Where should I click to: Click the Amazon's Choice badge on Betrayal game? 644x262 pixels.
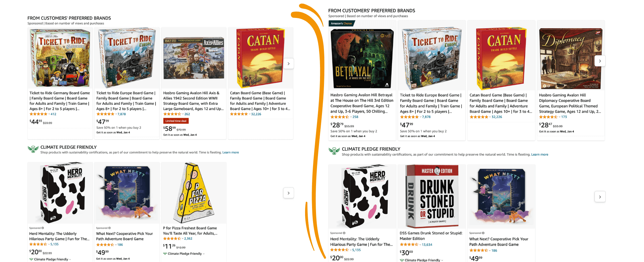point(342,23)
